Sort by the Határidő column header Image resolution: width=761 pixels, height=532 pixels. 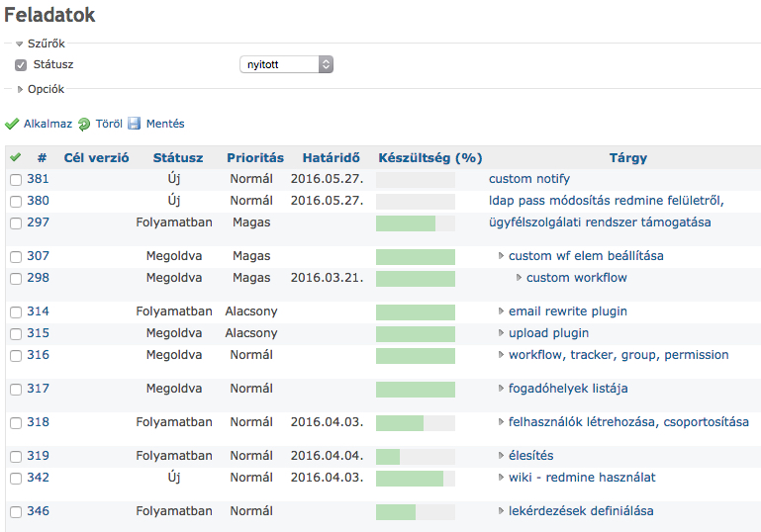[327, 157]
